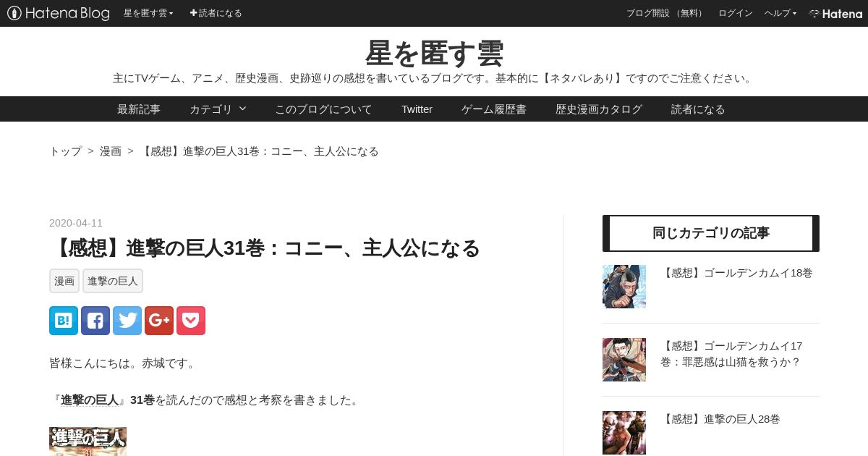Click the blog description text under title
This screenshot has width=868, height=456.
click(x=434, y=78)
